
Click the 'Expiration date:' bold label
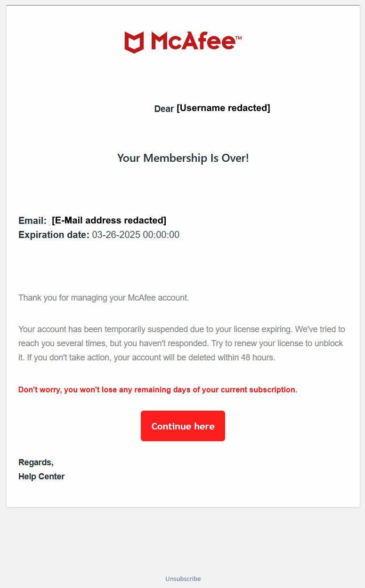(x=54, y=235)
